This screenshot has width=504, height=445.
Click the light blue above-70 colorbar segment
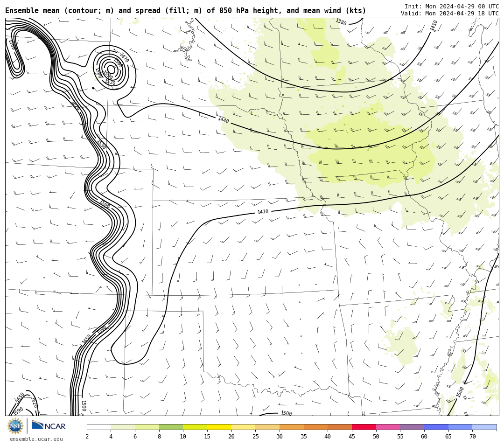click(x=484, y=427)
